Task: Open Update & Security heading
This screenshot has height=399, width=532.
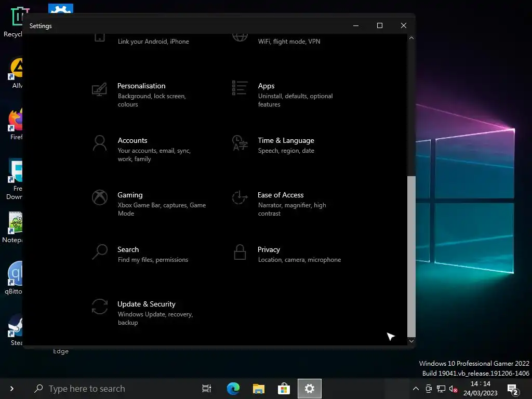Action: pos(146,304)
